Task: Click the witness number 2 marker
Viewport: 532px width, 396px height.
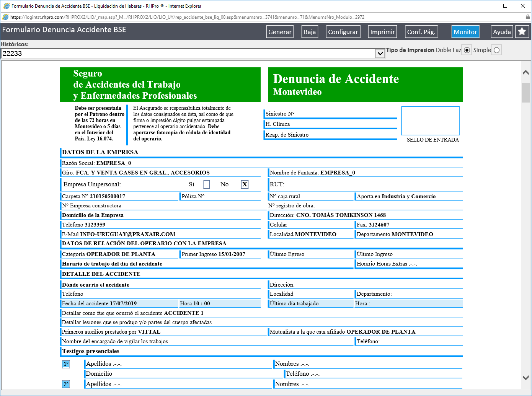Action: (x=66, y=384)
